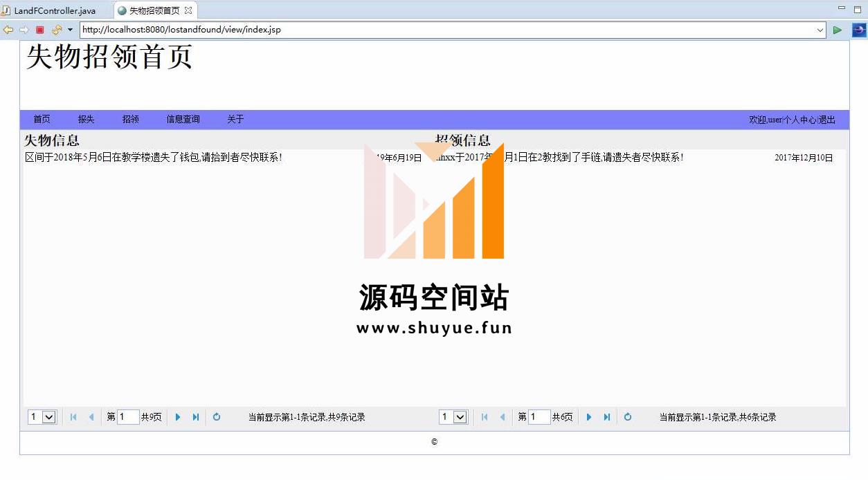Viewport: 868px width, 480px height.
Task: Go to previous page in 招领信息 pager
Action: pos(502,417)
